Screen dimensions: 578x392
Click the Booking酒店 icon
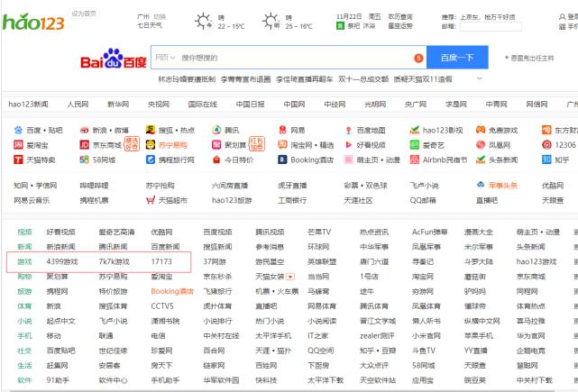coord(282,160)
